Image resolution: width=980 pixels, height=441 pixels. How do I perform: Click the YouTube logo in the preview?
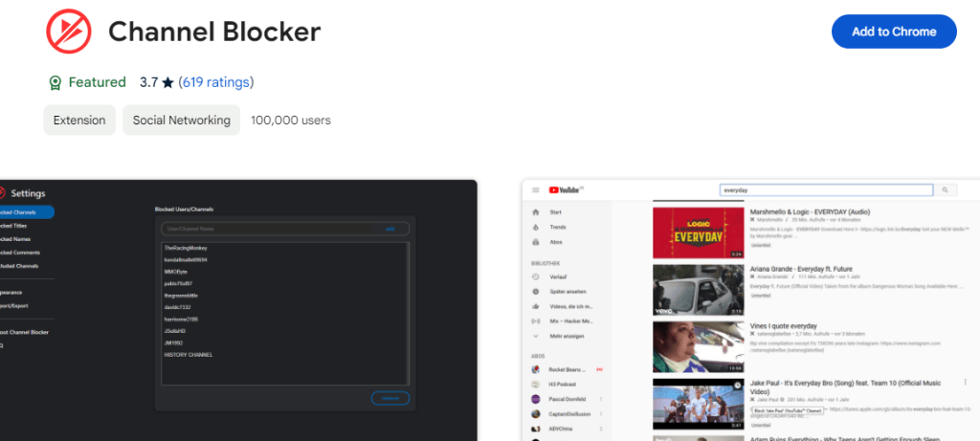[x=565, y=190]
